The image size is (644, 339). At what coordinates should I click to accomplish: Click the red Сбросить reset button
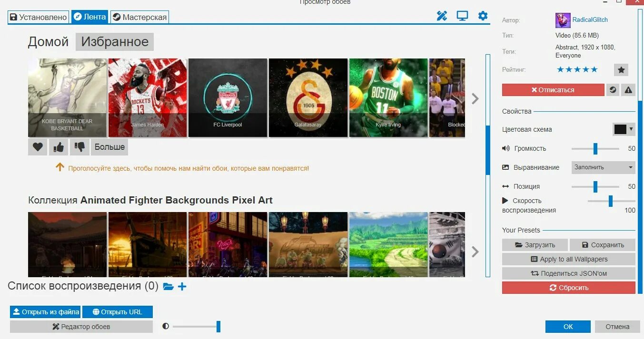tap(569, 288)
